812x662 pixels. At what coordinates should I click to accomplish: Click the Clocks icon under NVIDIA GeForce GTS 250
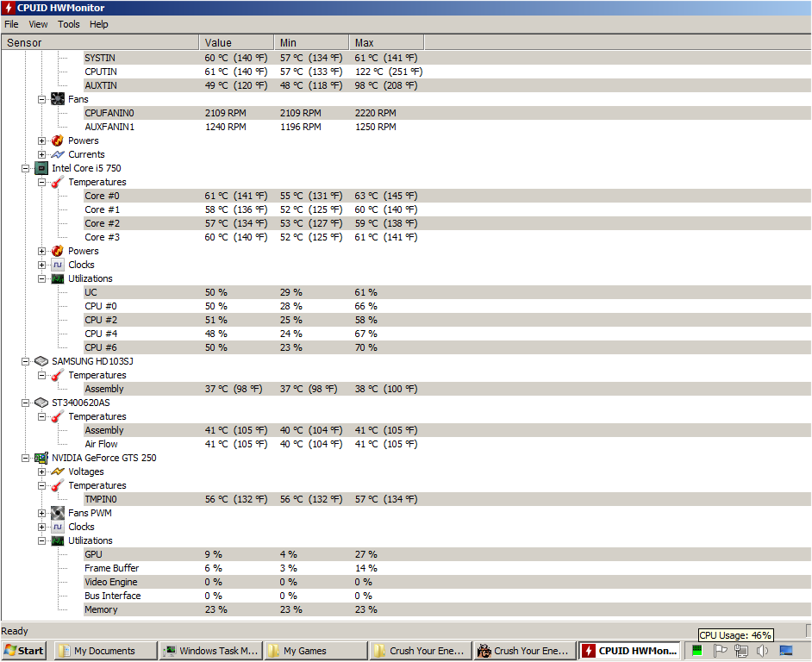click(58, 527)
